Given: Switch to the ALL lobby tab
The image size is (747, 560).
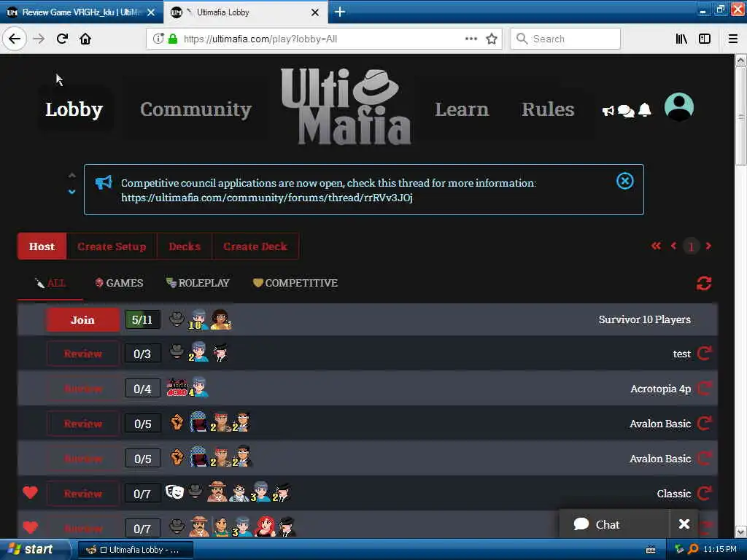Looking at the screenshot, I should click(50, 283).
